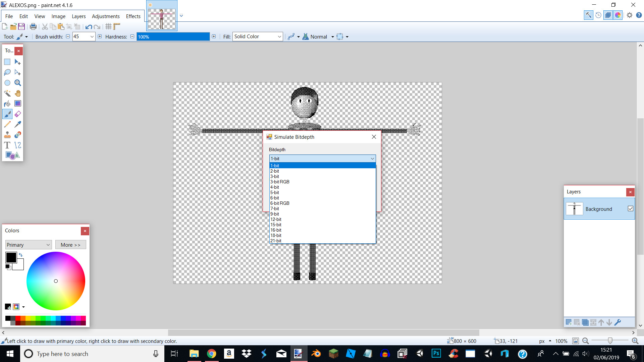The height and width of the screenshot is (362, 644).
Task: Select the Shapes tool
Action: 13,156
